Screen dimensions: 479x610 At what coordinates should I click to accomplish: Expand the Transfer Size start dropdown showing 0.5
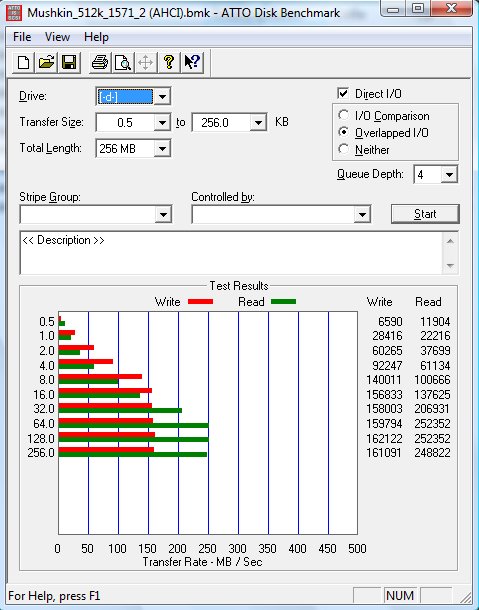(x=162, y=123)
